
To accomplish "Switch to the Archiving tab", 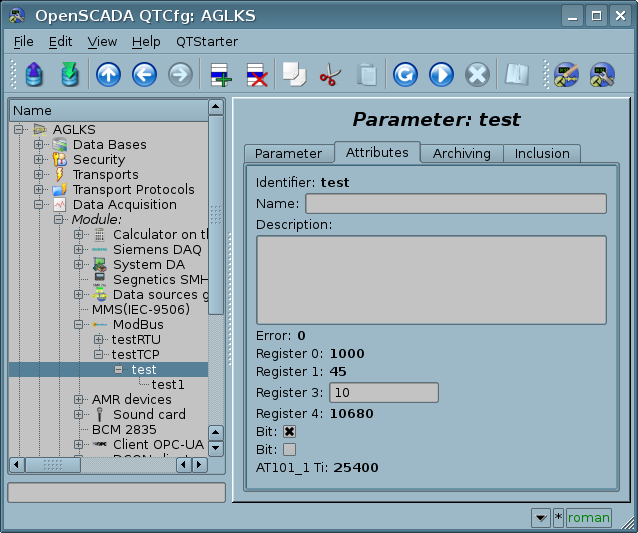I will (461, 153).
